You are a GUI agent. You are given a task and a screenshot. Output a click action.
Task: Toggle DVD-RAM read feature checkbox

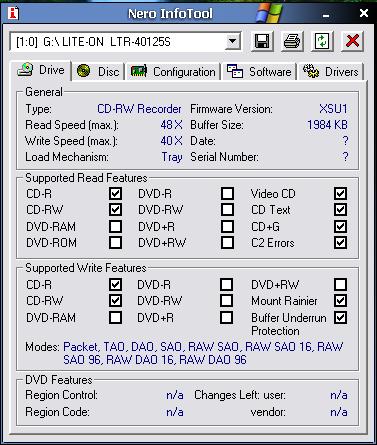(x=115, y=226)
